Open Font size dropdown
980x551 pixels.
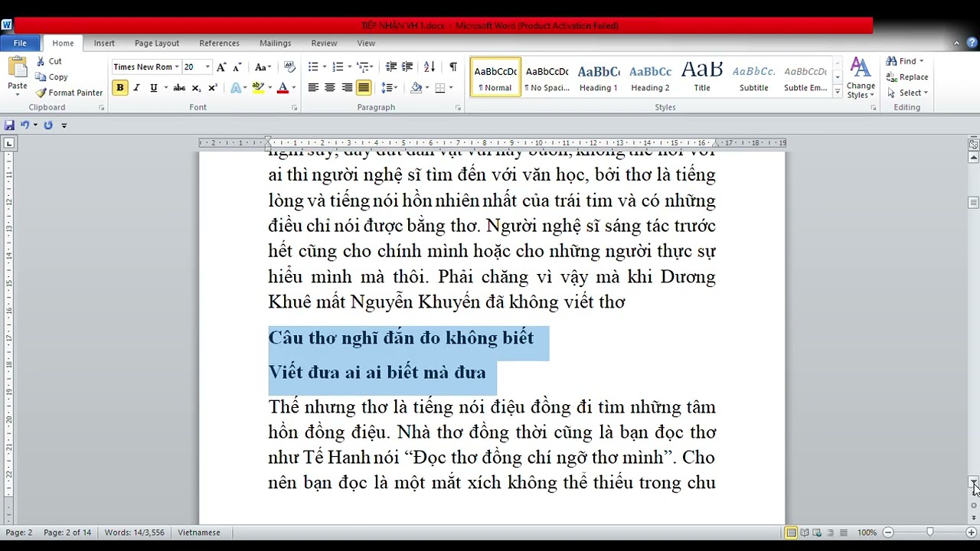[207, 67]
